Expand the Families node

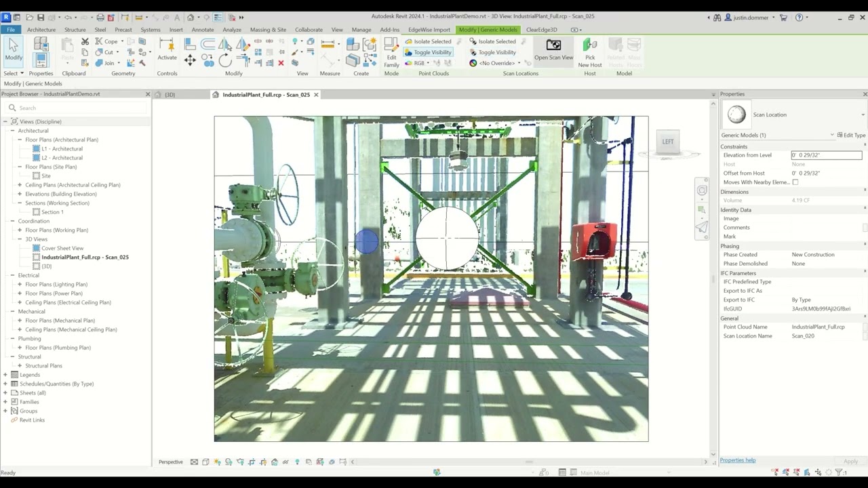coord(5,402)
